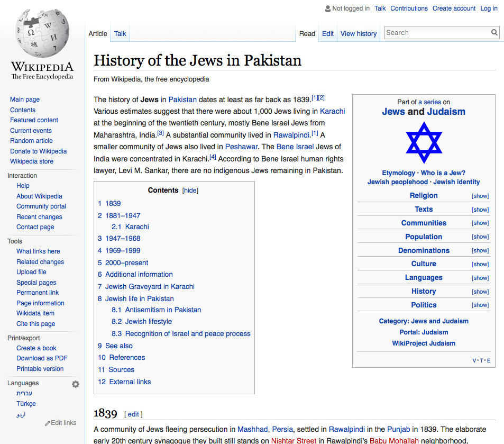Jump to Antisemitism in Pakistan section
Viewport: 504px width, 444px height.
click(163, 310)
